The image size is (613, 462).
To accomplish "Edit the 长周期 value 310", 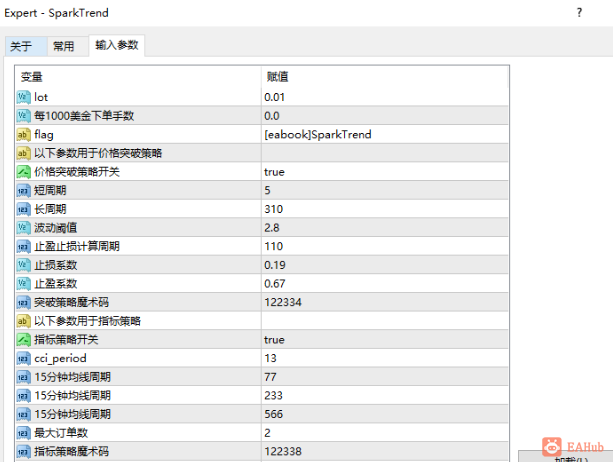I will [385, 209].
